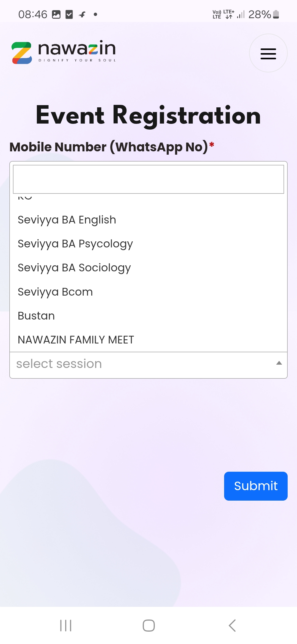The height and width of the screenshot is (644, 297).
Task: Collapse the select session dropdown arrow
Action: [279, 363]
